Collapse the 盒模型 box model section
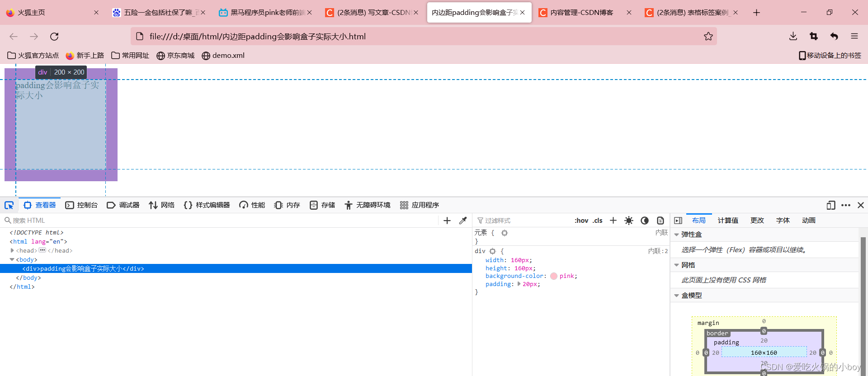 [x=677, y=296]
